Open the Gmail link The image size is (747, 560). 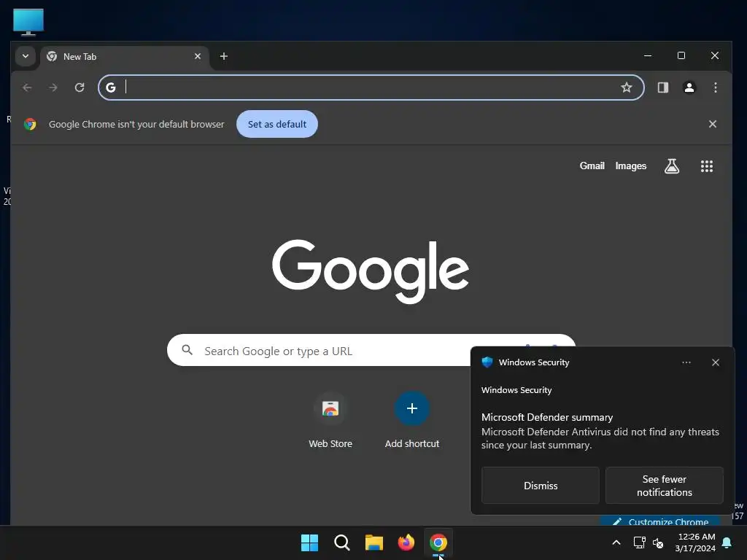pos(592,166)
